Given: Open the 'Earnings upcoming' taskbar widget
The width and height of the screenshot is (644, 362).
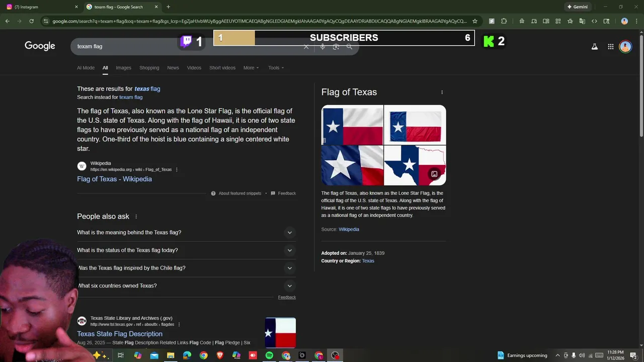Looking at the screenshot, I should (522, 355).
